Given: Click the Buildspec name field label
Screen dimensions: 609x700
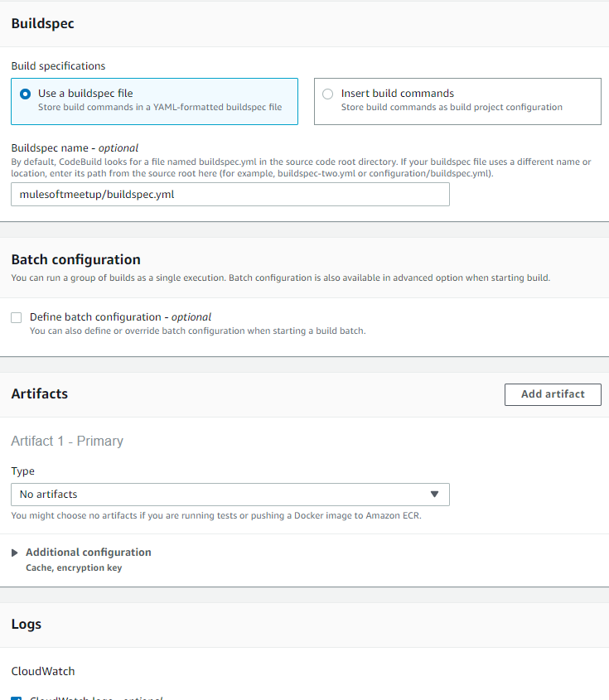Looking at the screenshot, I should 75,148.
